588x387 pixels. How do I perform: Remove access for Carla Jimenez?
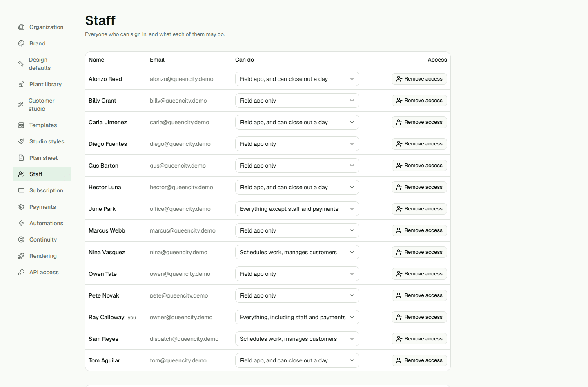point(419,122)
